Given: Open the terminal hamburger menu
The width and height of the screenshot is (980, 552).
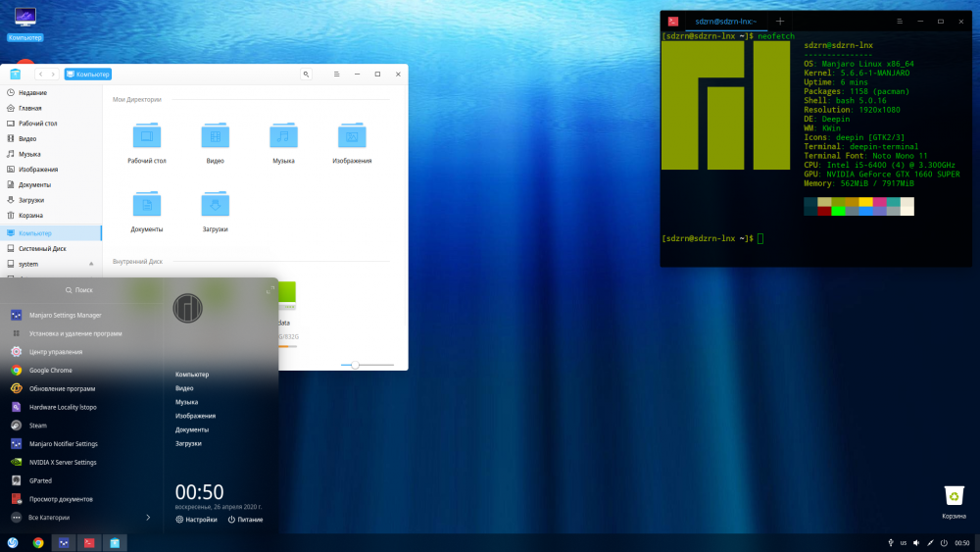Looking at the screenshot, I should [x=900, y=21].
